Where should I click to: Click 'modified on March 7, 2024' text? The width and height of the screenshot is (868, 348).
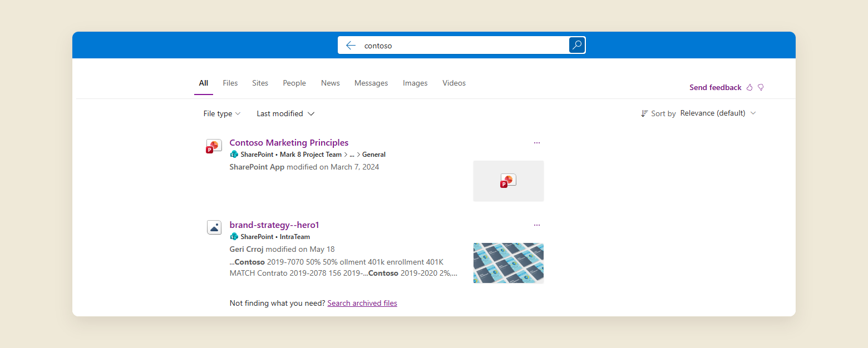tap(333, 167)
